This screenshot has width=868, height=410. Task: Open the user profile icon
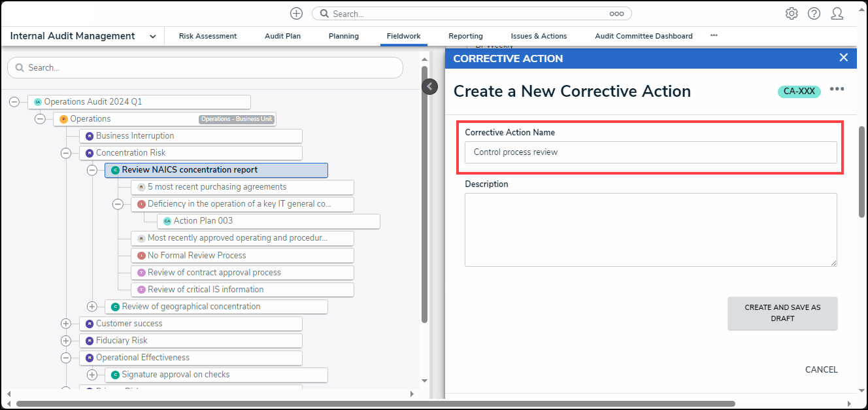[837, 14]
